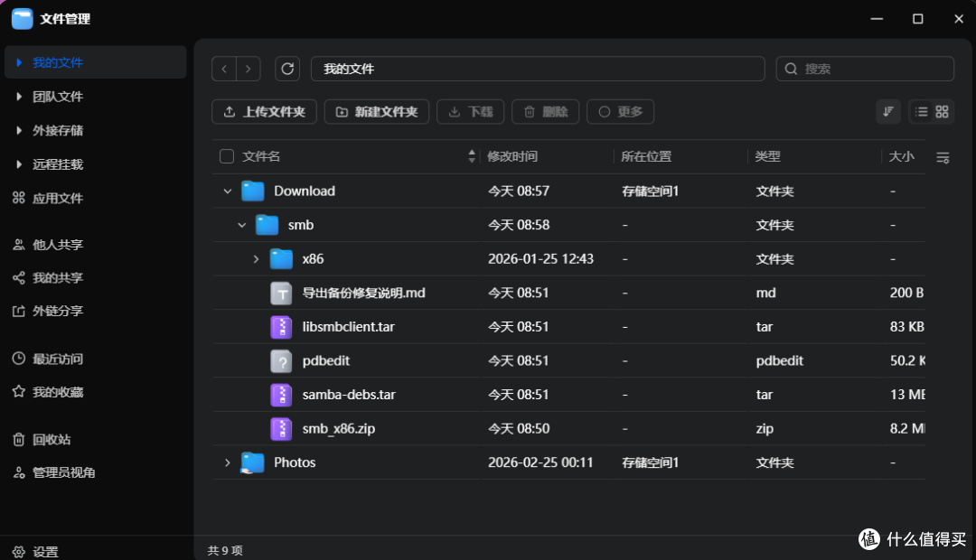The width and height of the screenshot is (976, 560).
Task: Click the 2026-02-25 00:11 date cell
Action: (540, 462)
